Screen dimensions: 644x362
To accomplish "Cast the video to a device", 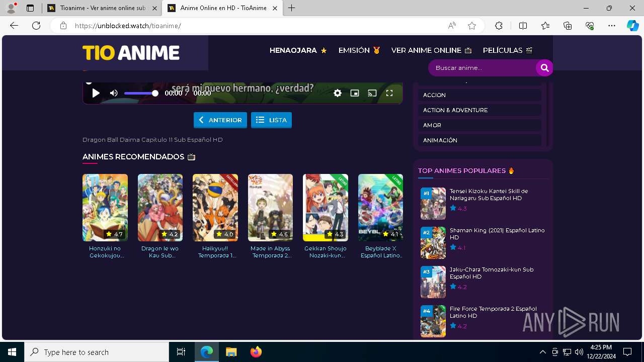I will [372, 93].
